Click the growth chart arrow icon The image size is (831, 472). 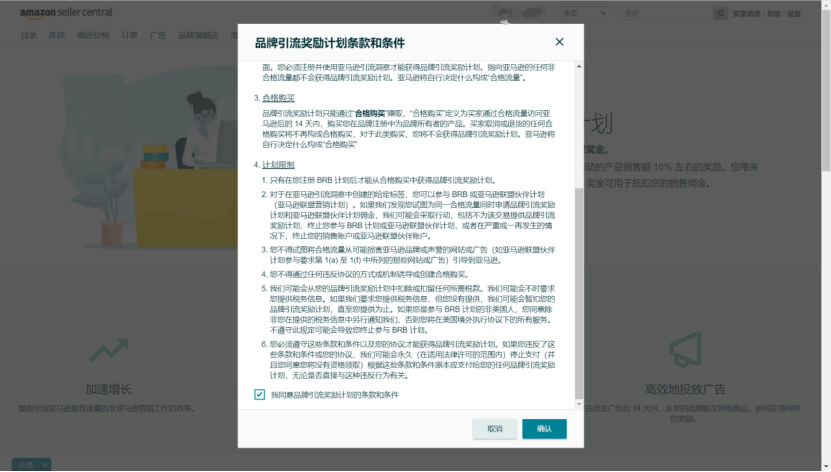coord(109,350)
